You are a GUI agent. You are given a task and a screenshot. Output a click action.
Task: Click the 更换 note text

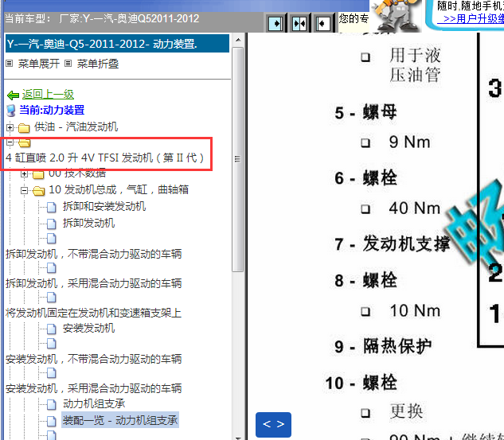[406, 411]
